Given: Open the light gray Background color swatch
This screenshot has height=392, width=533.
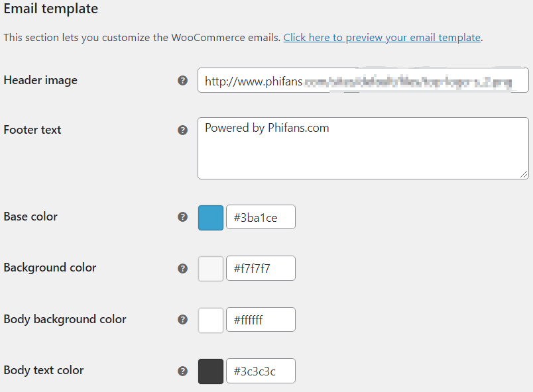Looking at the screenshot, I should (x=211, y=268).
